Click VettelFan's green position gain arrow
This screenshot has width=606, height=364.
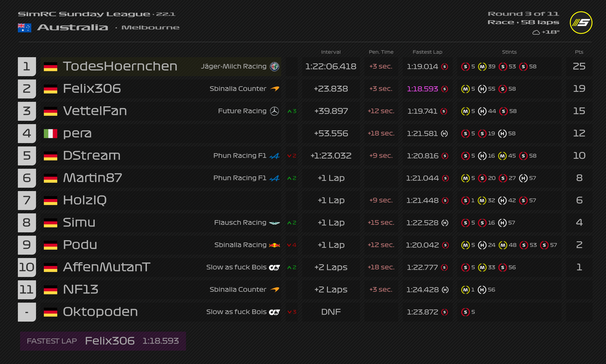[x=290, y=111]
